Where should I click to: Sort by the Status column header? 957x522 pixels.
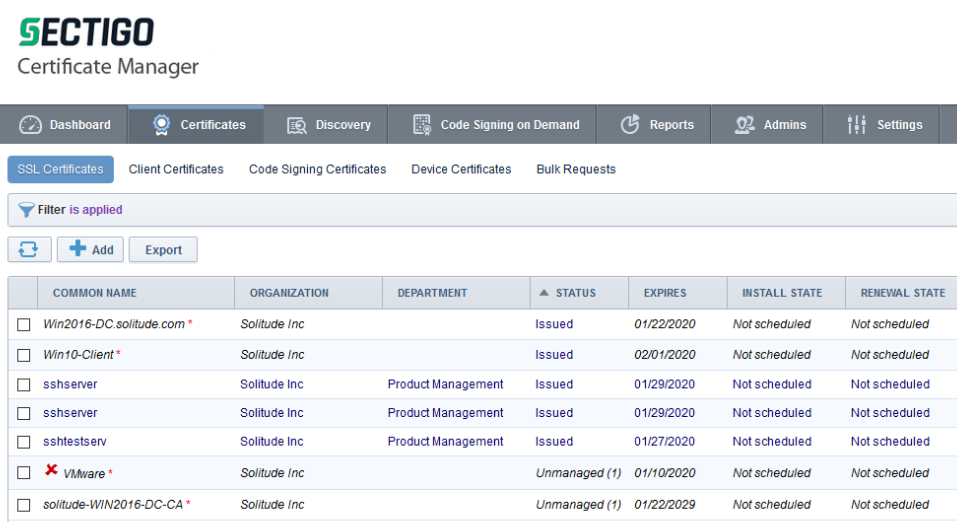point(575,293)
